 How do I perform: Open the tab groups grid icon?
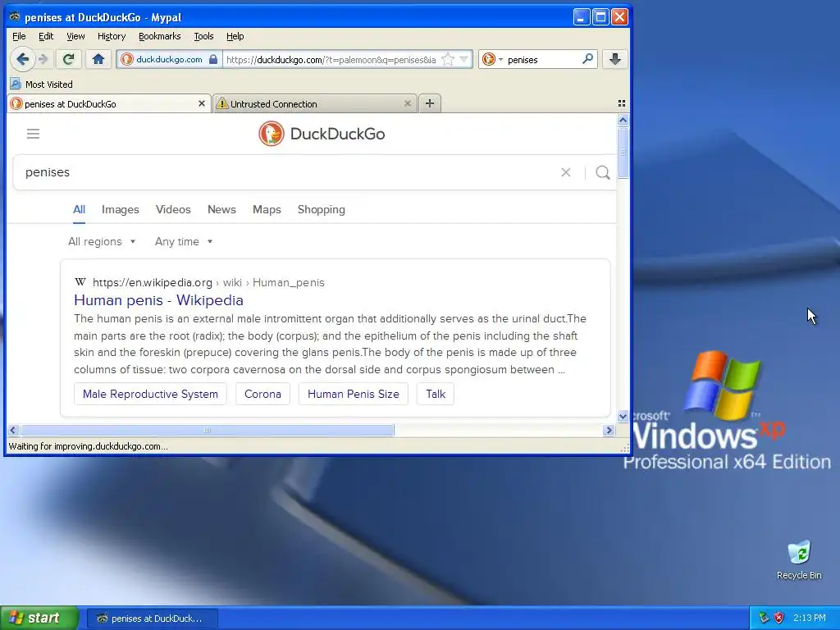[622, 103]
